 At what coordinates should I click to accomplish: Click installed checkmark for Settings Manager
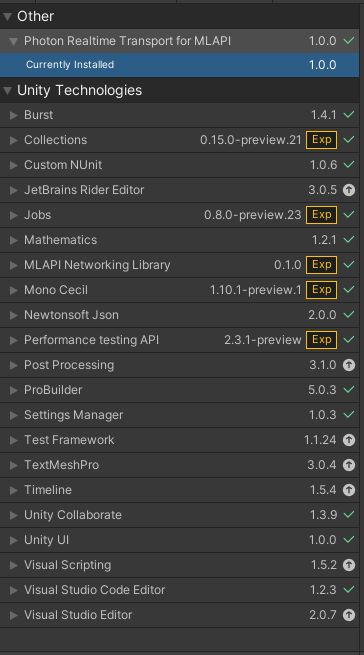[x=349, y=414]
